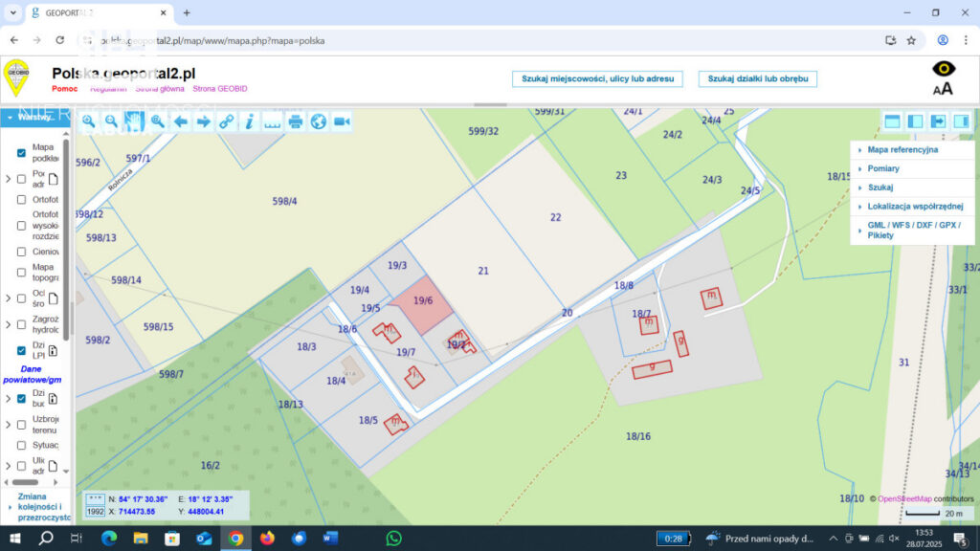Open Lokalizacja współrzędnej menu item
This screenshot has width=980, height=551.
pyautogui.click(x=914, y=206)
